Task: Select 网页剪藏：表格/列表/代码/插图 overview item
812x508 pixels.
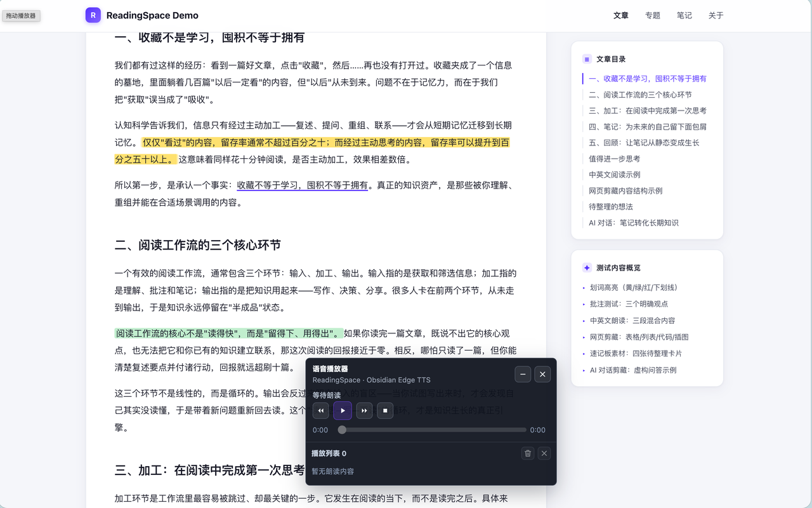Action: click(x=639, y=337)
